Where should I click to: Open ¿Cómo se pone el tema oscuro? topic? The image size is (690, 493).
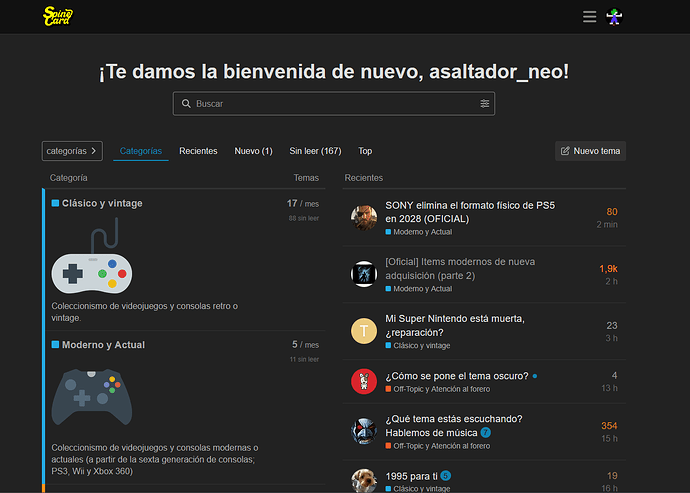[x=457, y=376]
